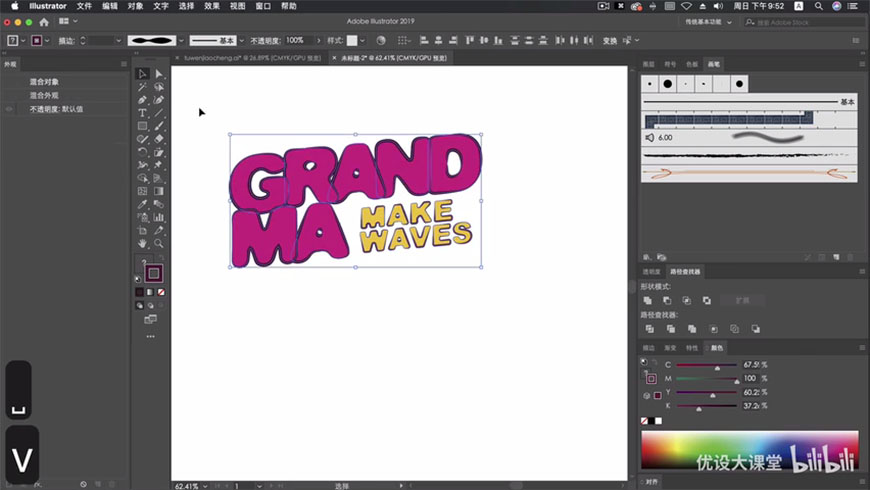Toggle visibility eye for 不透明度 appearance row
Image resolution: width=870 pixels, height=490 pixels.
tap(9, 109)
